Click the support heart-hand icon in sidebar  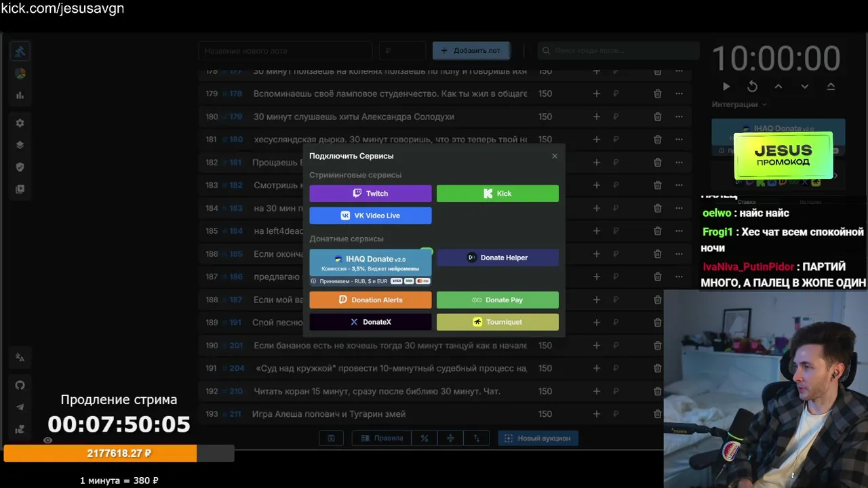click(20, 429)
